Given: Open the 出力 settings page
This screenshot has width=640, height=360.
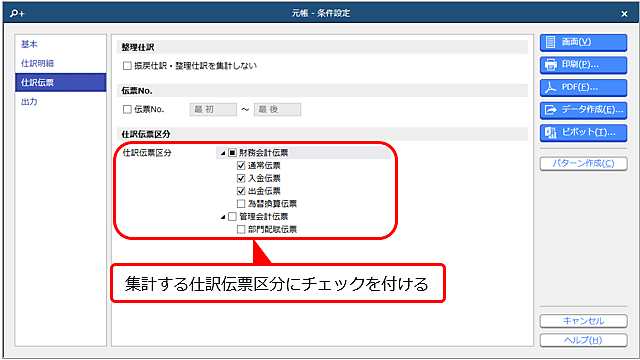Looking at the screenshot, I should (60, 102).
